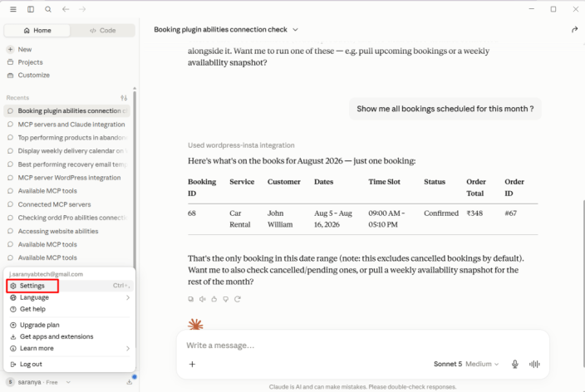585x392 pixels.
Task: Open chat Connected MCP servers
Action: [x=67, y=204]
